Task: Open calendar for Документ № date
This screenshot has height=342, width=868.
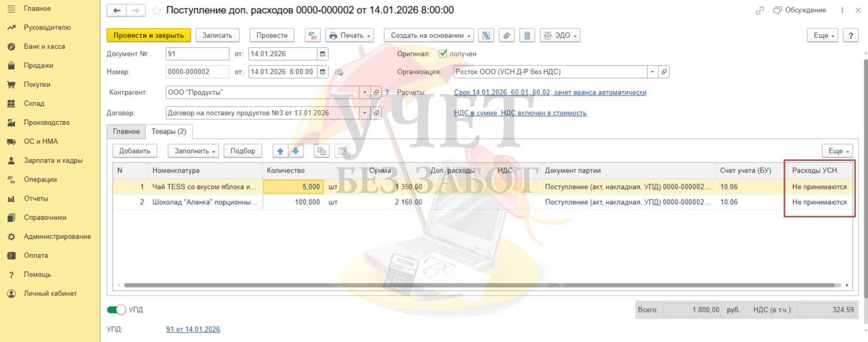Action: tap(323, 54)
